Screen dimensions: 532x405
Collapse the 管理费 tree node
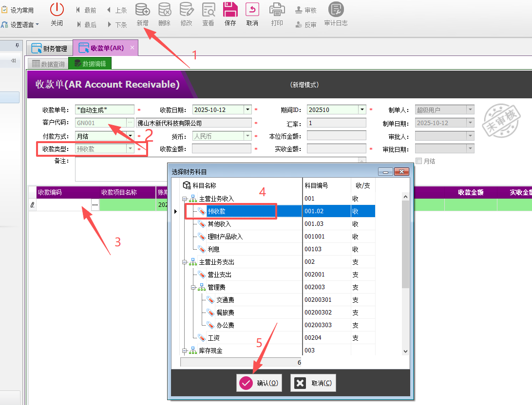point(193,287)
